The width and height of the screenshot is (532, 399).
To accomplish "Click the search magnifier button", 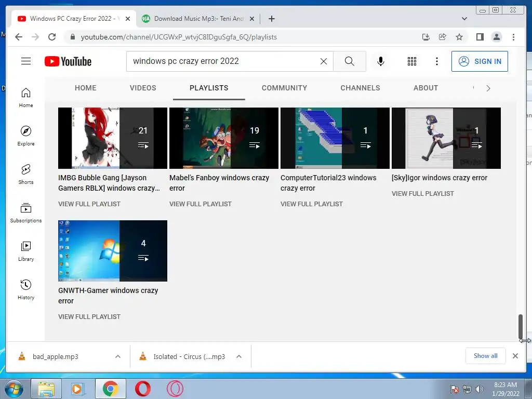I will point(350,61).
